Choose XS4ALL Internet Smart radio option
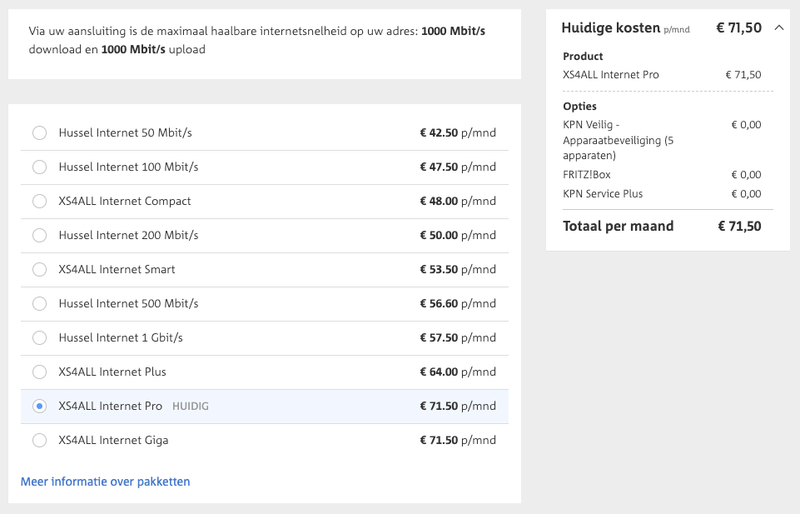Image resolution: width=800 pixels, height=514 pixels. 39,270
